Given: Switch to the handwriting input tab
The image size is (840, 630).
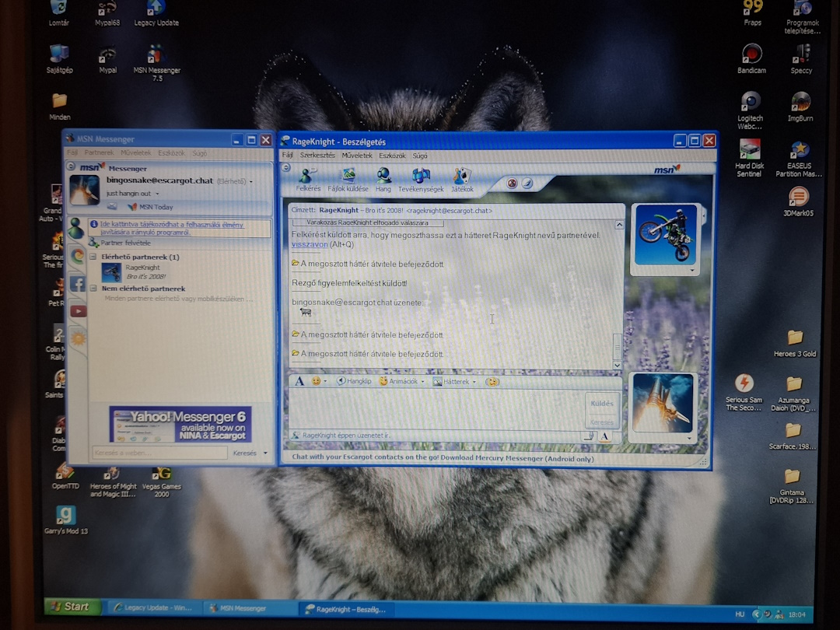Looking at the screenshot, I should (588, 436).
